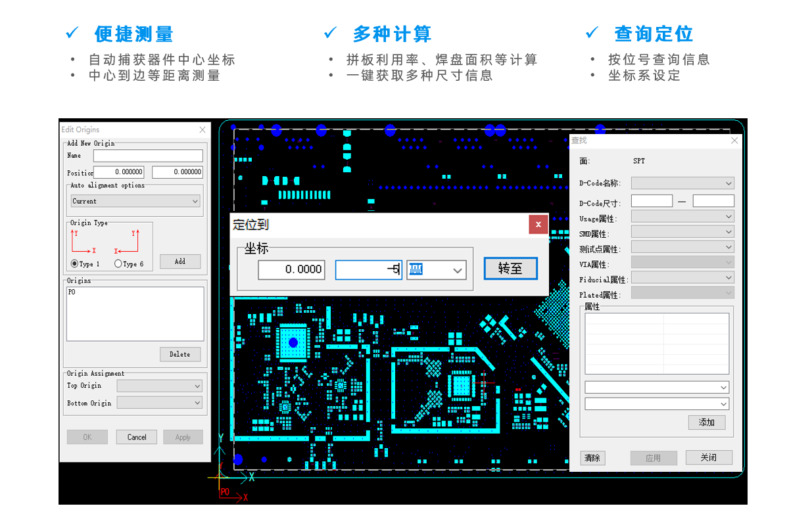This screenshot has width=812, height=527.
Task: Open the Usage属性 dropdown
Action: [682, 217]
